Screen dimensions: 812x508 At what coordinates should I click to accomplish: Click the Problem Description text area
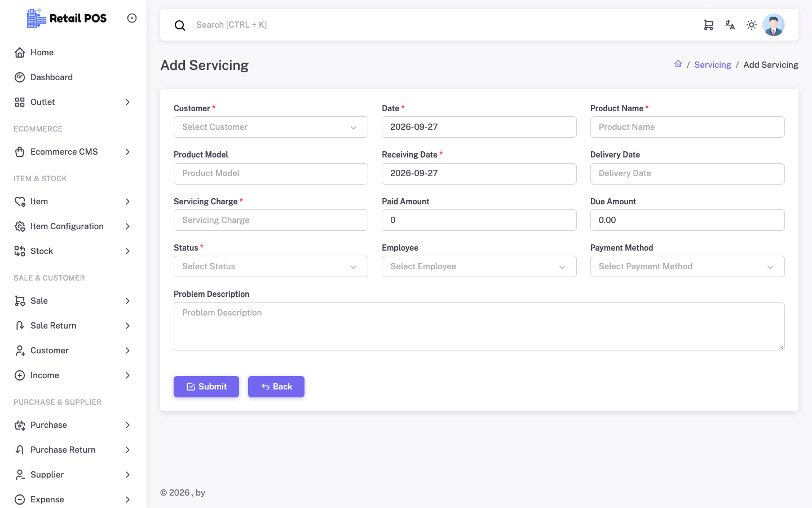tap(479, 327)
